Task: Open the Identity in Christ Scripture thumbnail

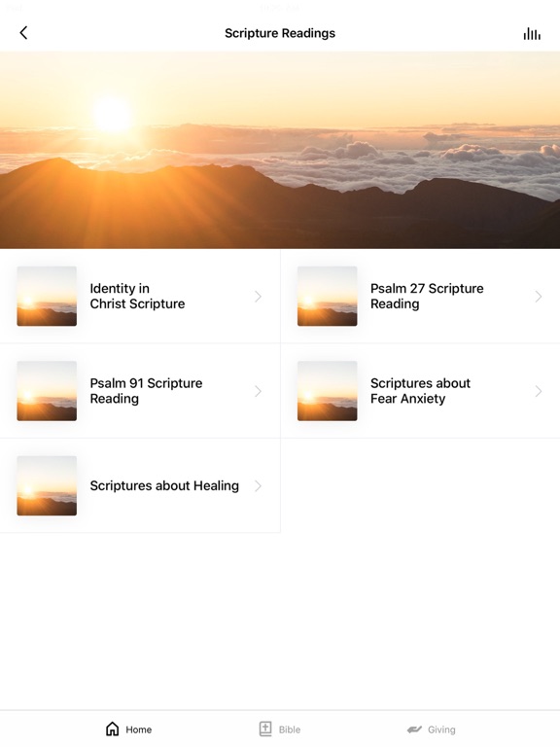Action: [x=47, y=296]
